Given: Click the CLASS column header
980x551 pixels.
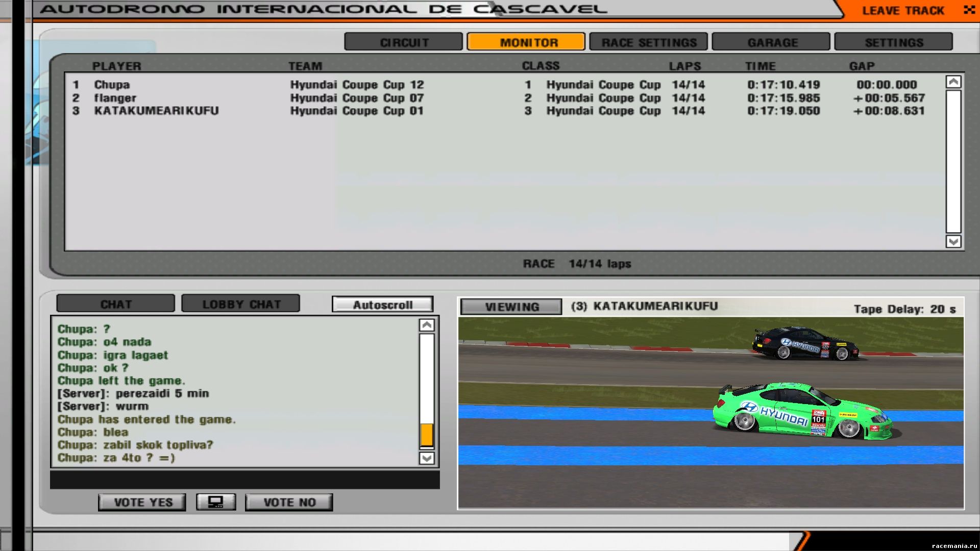Looking at the screenshot, I should [541, 66].
